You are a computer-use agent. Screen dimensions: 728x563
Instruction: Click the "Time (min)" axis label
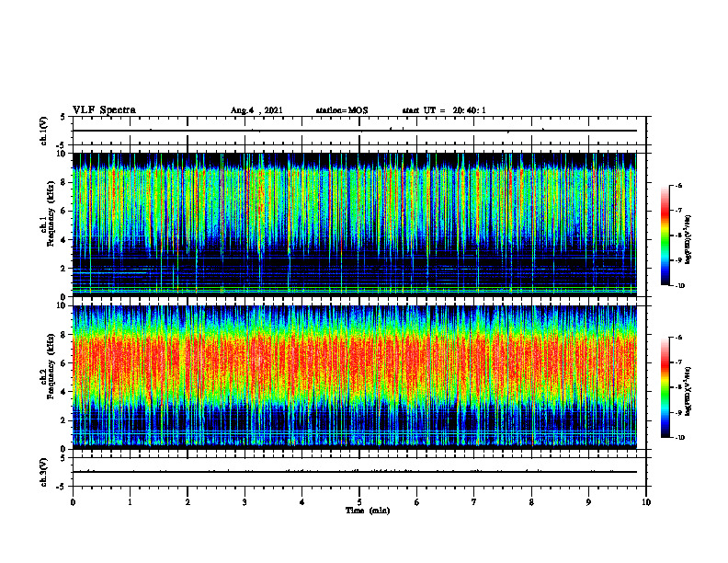368,511
